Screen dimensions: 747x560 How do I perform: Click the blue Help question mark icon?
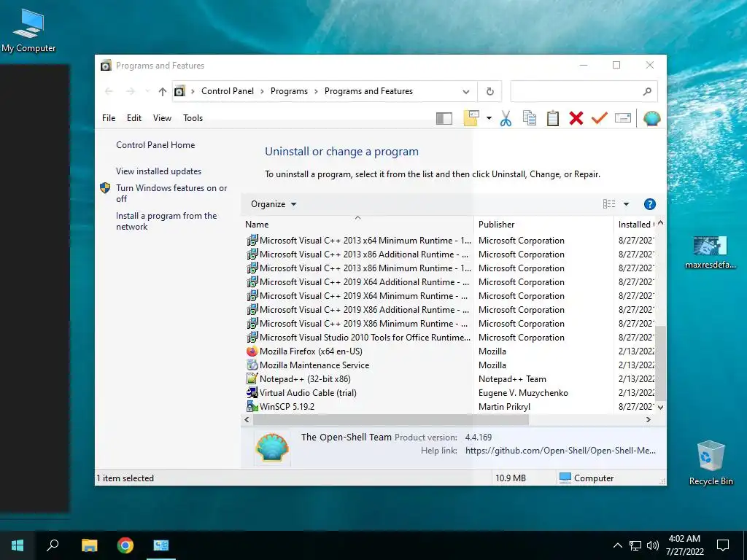pyautogui.click(x=650, y=204)
